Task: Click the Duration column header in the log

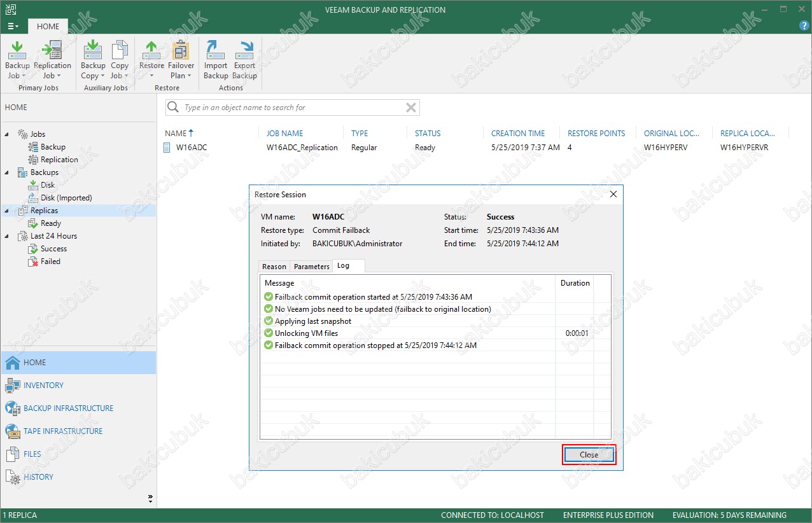Action: (575, 283)
